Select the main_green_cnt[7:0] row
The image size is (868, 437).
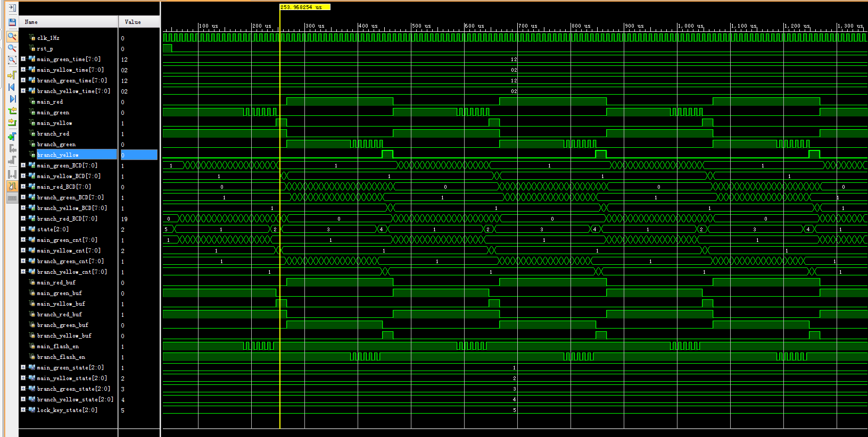[68, 240]
